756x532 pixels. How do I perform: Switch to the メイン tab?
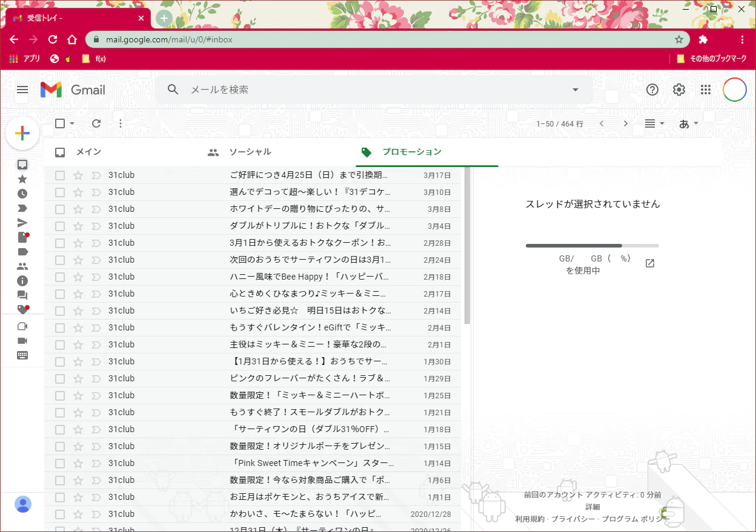click(88, 152)
